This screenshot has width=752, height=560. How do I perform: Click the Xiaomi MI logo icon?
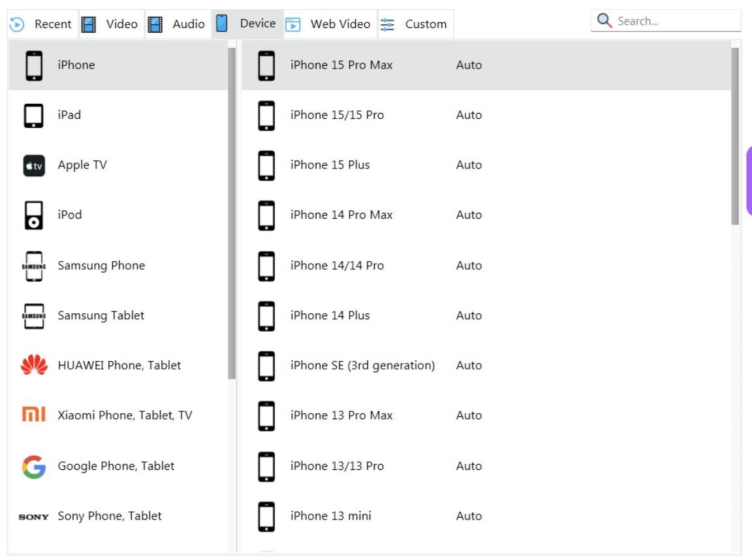(x=34, y=414)
